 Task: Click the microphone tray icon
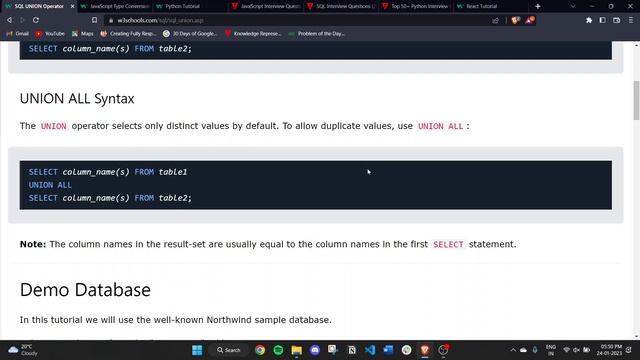(x=535, y=350)
